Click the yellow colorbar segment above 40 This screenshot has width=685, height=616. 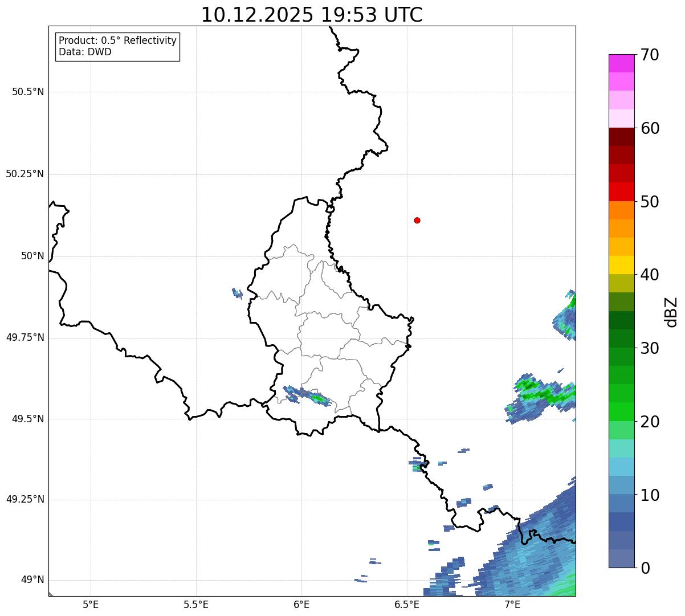pyautogui.click(x=621, y=265)
